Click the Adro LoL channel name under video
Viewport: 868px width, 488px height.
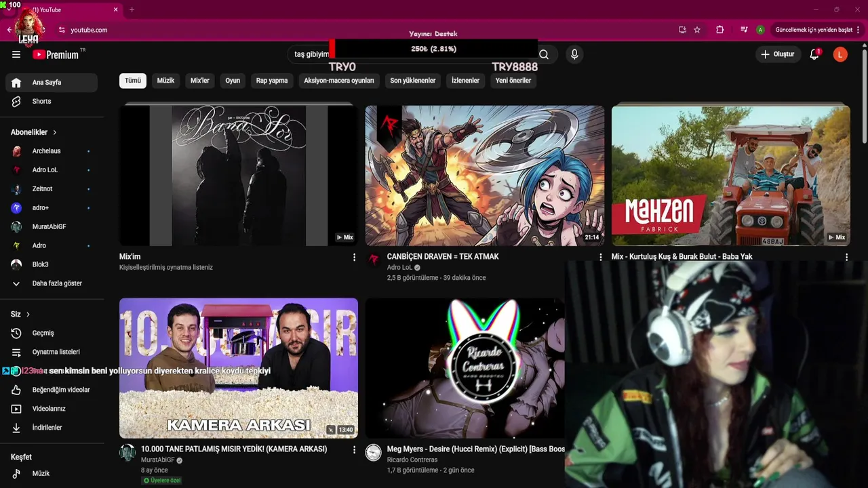pos(399,268)
